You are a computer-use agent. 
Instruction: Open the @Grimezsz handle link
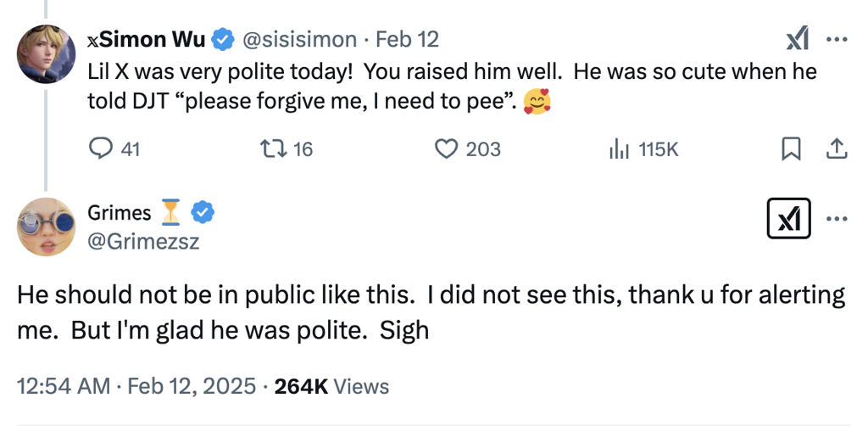click(x=143, y=242)
